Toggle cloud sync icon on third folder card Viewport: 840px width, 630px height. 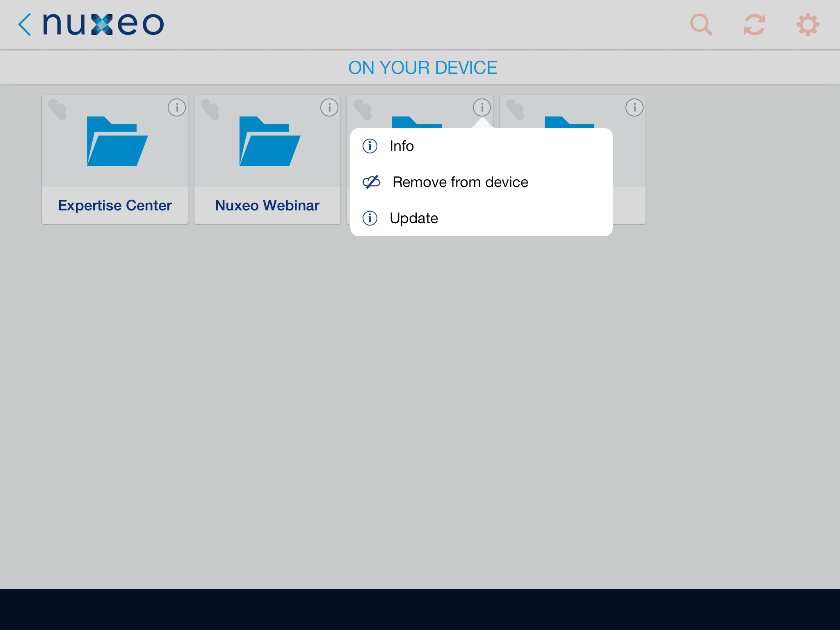363,110
